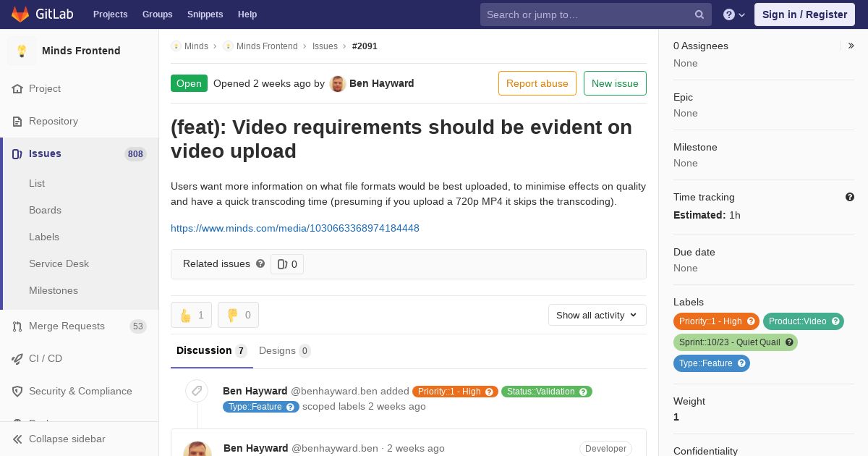The height and width of the screenshot is (456, 868).
Task: Click the Merge Requests icon in sidebar
Action: 17,326
